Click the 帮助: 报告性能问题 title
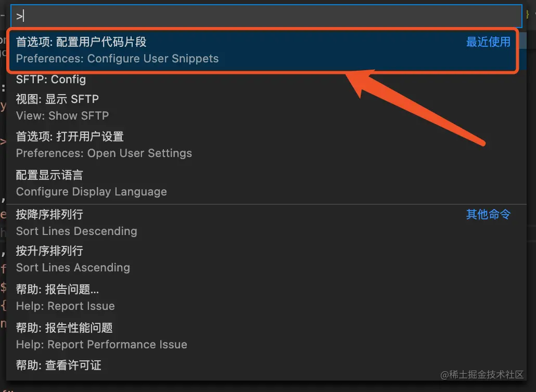Screen dimensions: 536x392 tap(64, 328)
